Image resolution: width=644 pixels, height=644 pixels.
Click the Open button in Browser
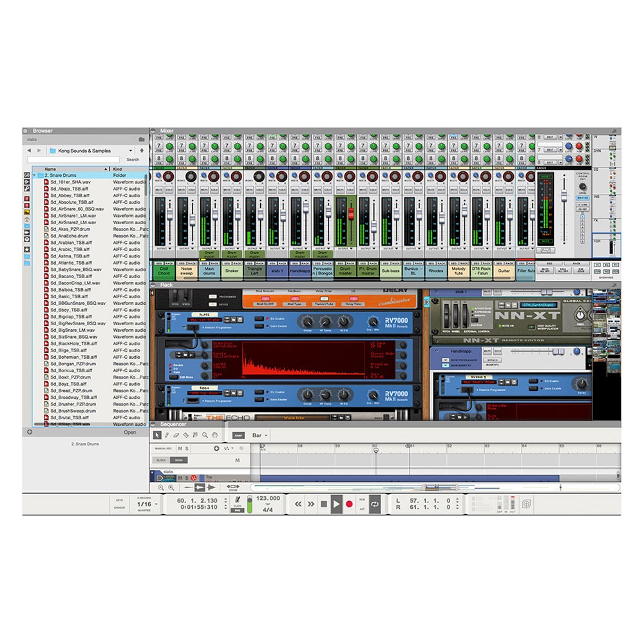pos(130,432)
